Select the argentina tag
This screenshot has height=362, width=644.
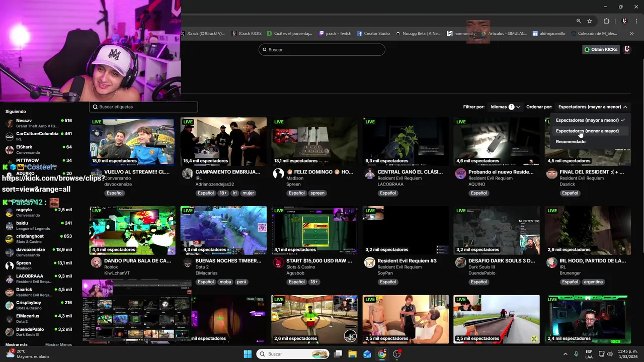tap(593, 282)
